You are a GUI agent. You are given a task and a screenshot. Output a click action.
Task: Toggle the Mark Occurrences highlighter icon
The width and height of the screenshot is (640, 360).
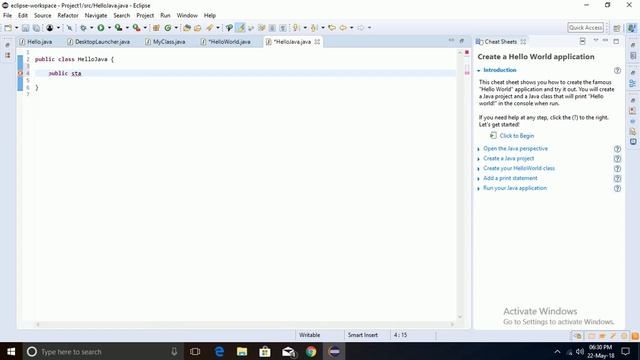click(241, 28)
